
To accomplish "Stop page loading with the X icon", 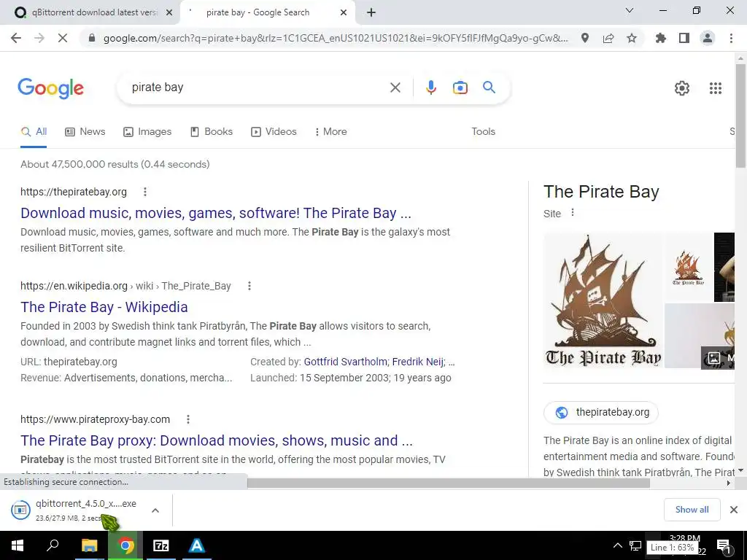I will click(63, 38).
